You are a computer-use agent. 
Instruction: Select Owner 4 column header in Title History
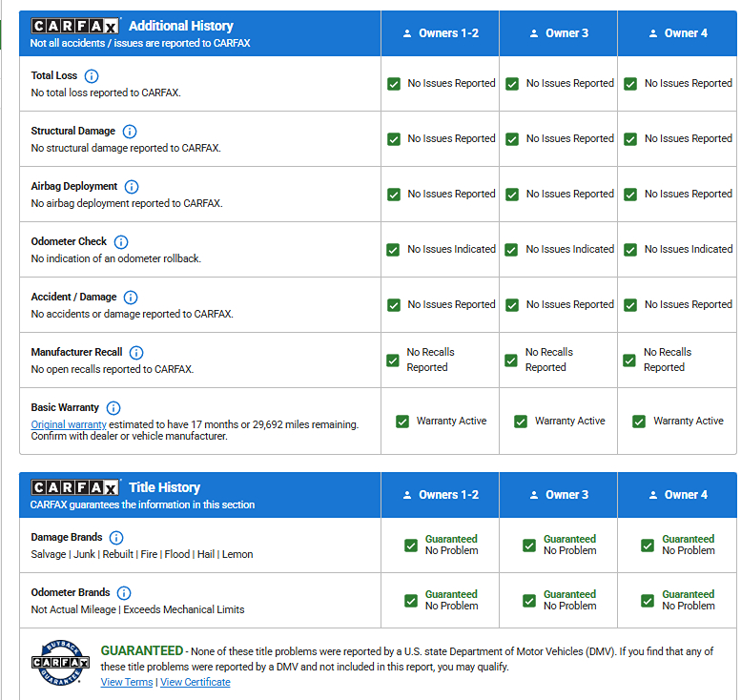pos(677,495)
